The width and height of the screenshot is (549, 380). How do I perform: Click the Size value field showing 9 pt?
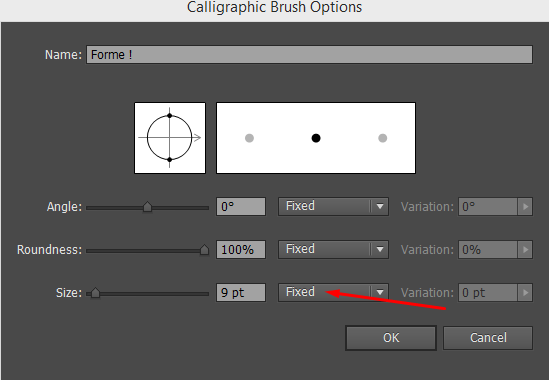pyautogui.click(x=241, y=292)
